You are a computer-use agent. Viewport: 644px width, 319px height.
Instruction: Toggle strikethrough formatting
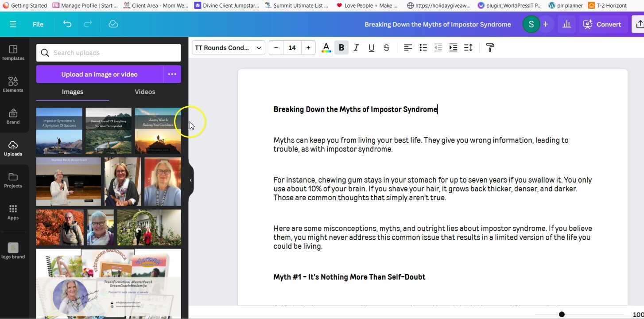click(x=386, y=48)
